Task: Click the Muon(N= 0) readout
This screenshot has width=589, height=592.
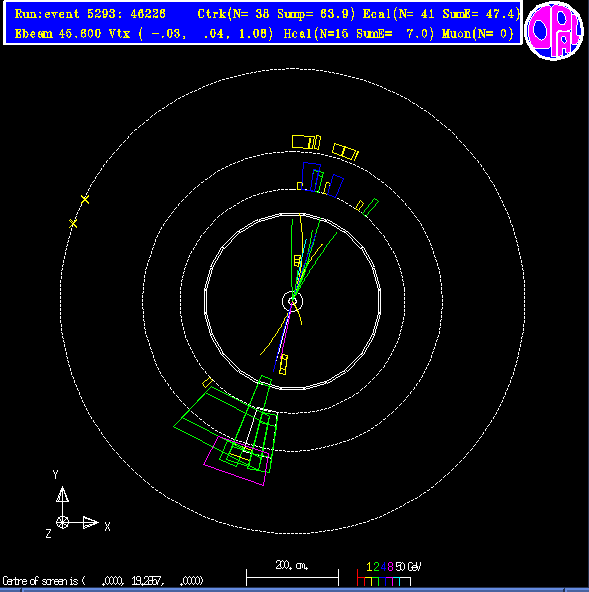Action: (x=478, y=34)
